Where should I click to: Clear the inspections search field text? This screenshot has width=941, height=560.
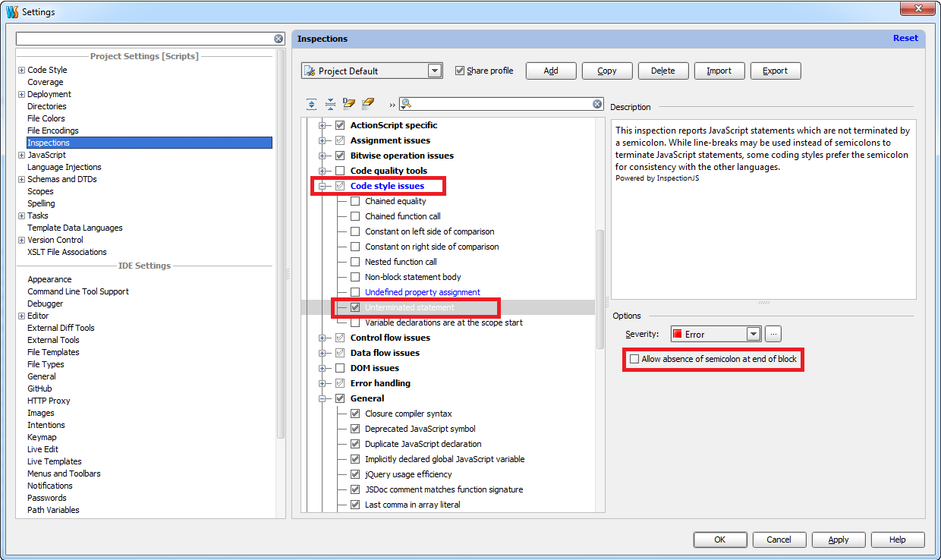(597, 104)
